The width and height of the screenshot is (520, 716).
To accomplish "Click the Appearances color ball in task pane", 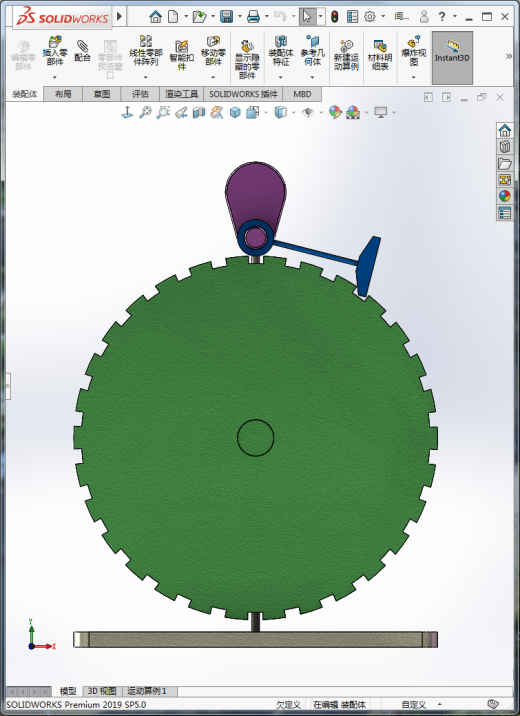I will click(504, 196).
